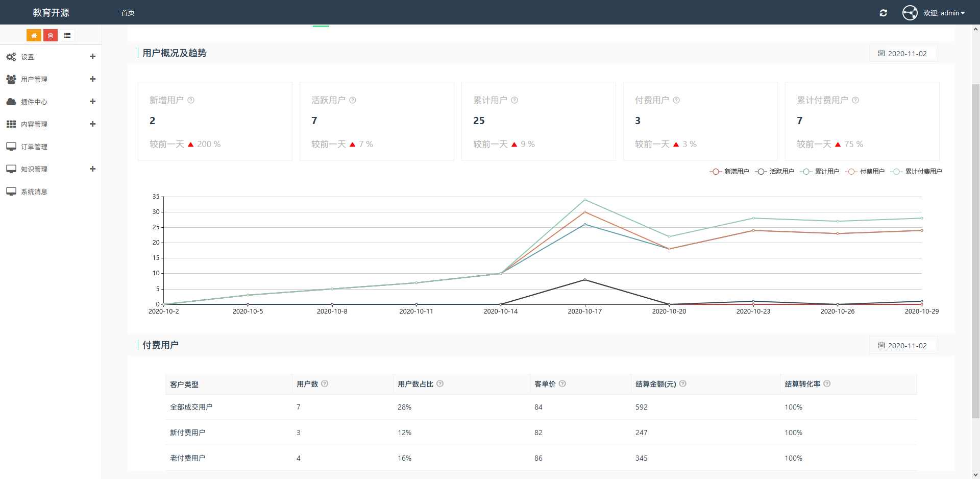This screenshot has height=479, width=980.
Task: Click page scrollbar down arrow
Action: click(975, 474)
